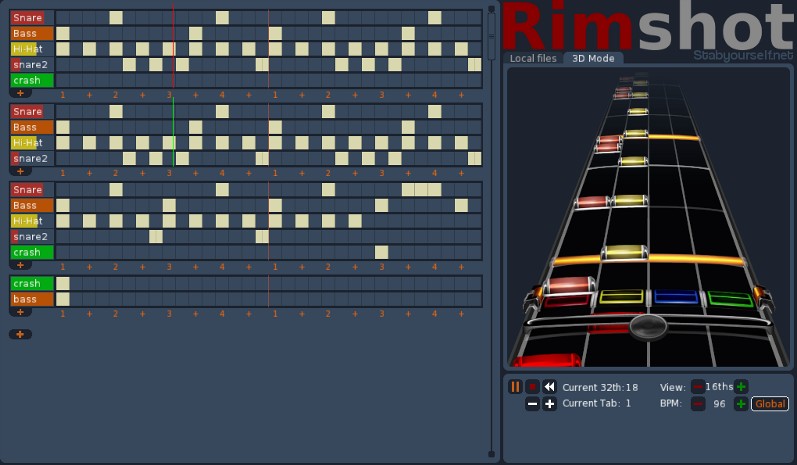The width and height of the screenshot is (797, 465).
Task: Select the Snare track in the first tab
Action: point(32,18)
